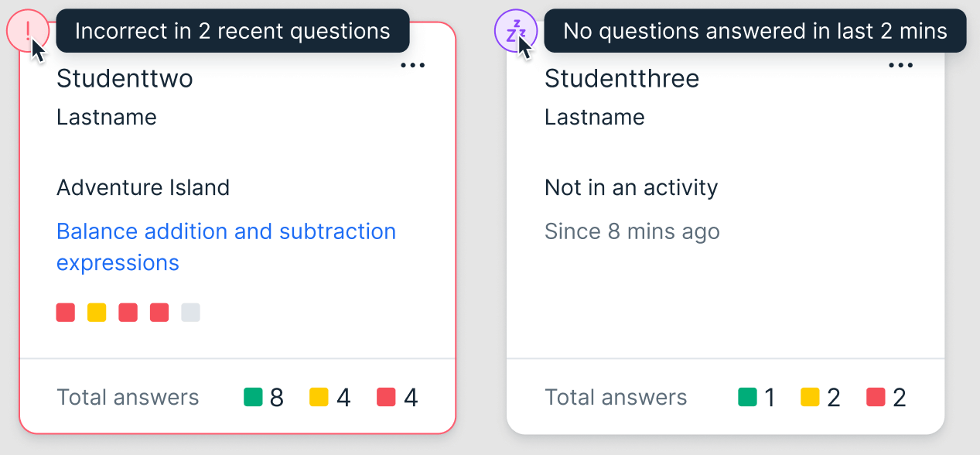
Task: Click Studenttwo's green correct answers count
Action: [x=264, y=398]
